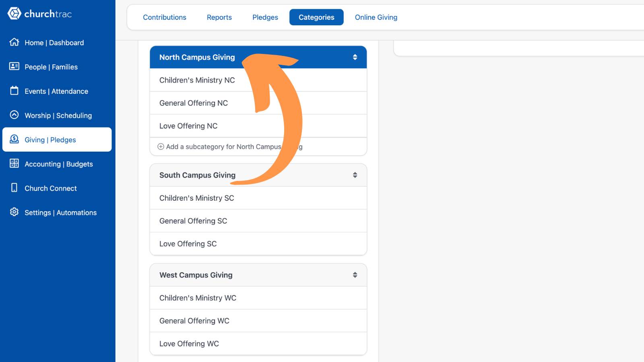Select Giving | Pledges menu item

57,140
